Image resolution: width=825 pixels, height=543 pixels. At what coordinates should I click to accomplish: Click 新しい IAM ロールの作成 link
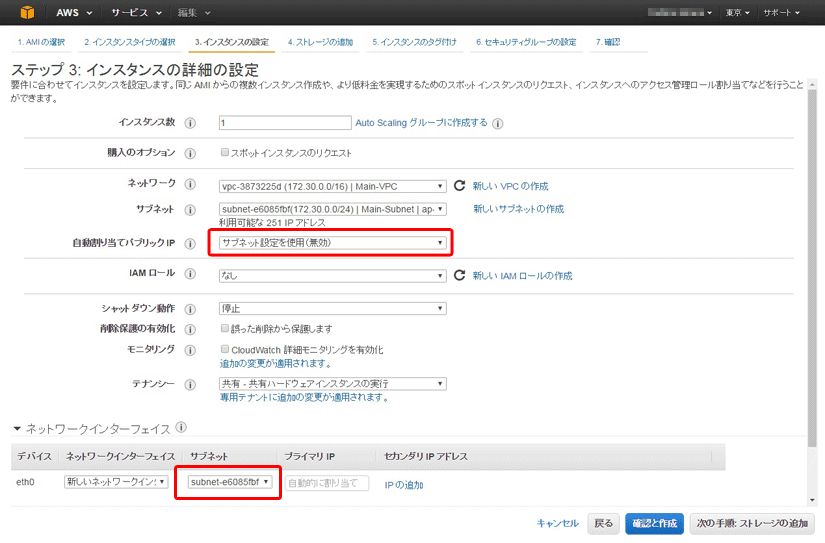522,276
